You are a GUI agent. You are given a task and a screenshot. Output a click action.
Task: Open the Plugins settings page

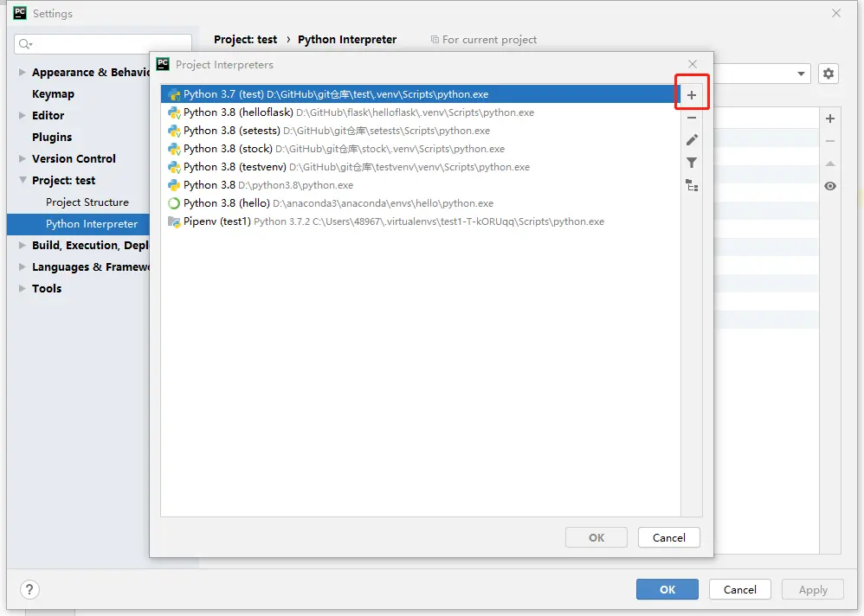click(52, 137)
